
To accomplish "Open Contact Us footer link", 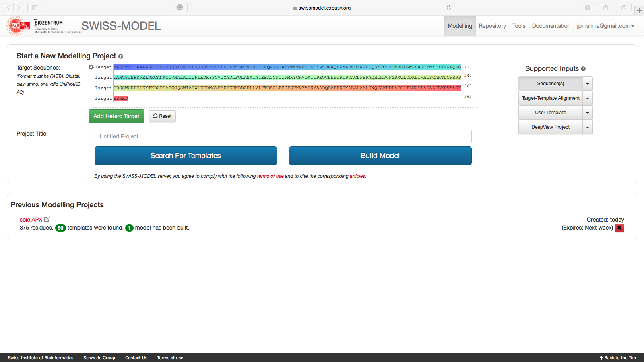I will click(136, 358).
